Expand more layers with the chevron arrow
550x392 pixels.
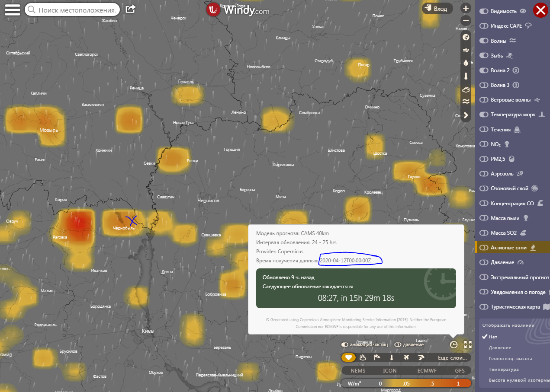pyautogui.click(x=466, y=115)
